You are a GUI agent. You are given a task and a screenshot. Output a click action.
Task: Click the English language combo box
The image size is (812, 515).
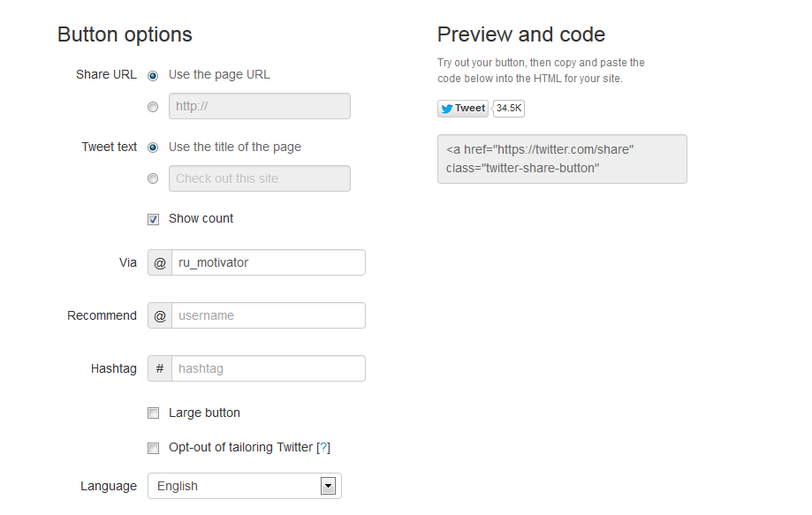pos(245,486)
